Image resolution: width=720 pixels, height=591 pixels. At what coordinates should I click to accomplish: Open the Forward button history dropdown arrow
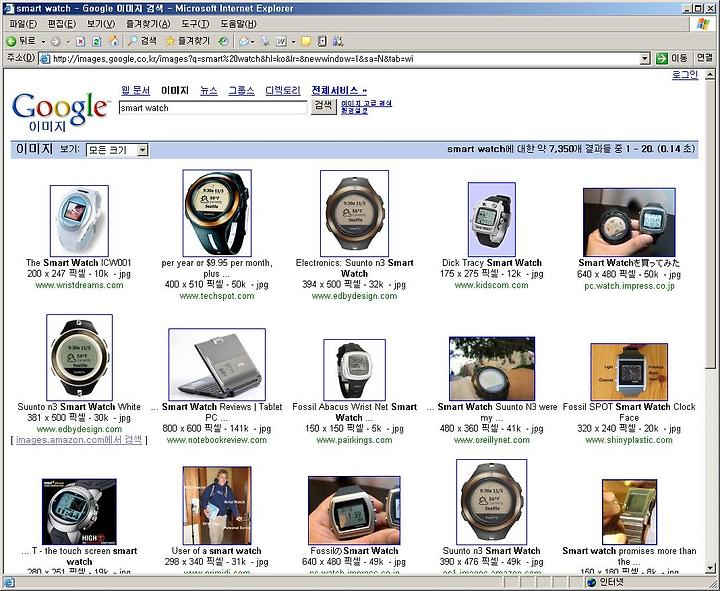tap(68, 42)
